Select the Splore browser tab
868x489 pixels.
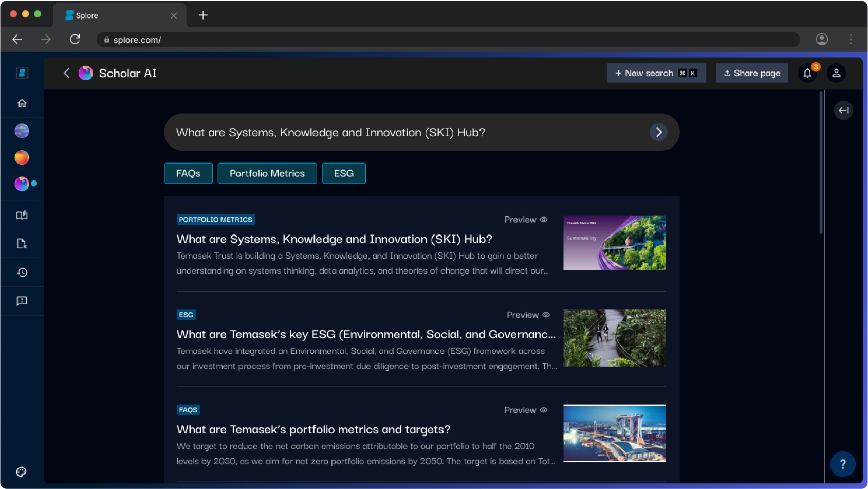119,15
